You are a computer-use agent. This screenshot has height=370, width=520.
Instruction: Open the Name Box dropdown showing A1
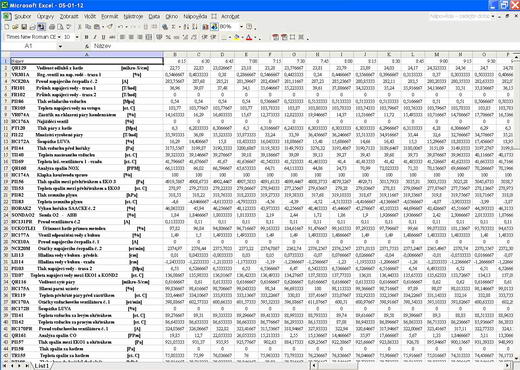pos(60,46)
